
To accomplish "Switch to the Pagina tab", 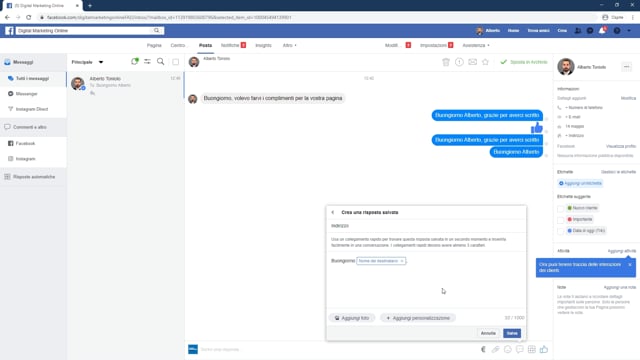I will click(154, 45).
